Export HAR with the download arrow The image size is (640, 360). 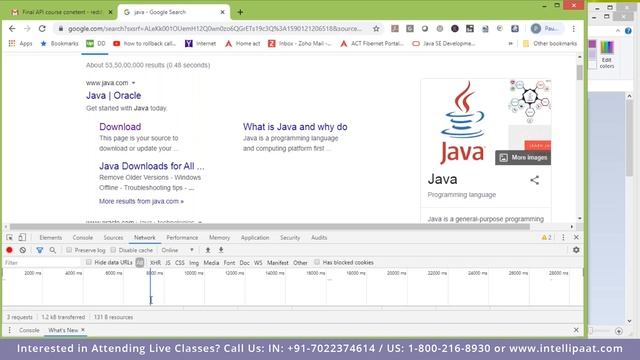click(221, 250)
